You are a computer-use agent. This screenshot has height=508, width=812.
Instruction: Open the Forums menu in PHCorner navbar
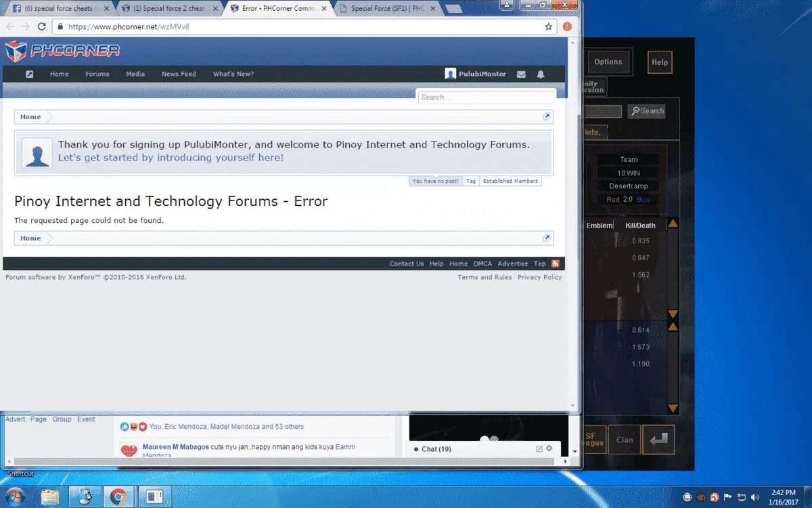pos(97,74)
